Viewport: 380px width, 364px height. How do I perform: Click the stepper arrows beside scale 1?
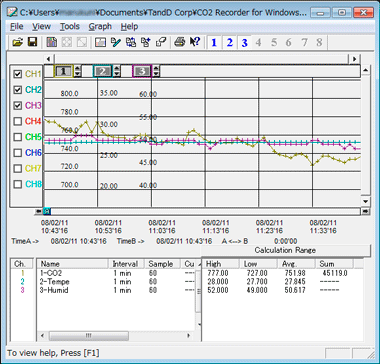(77, 71)
